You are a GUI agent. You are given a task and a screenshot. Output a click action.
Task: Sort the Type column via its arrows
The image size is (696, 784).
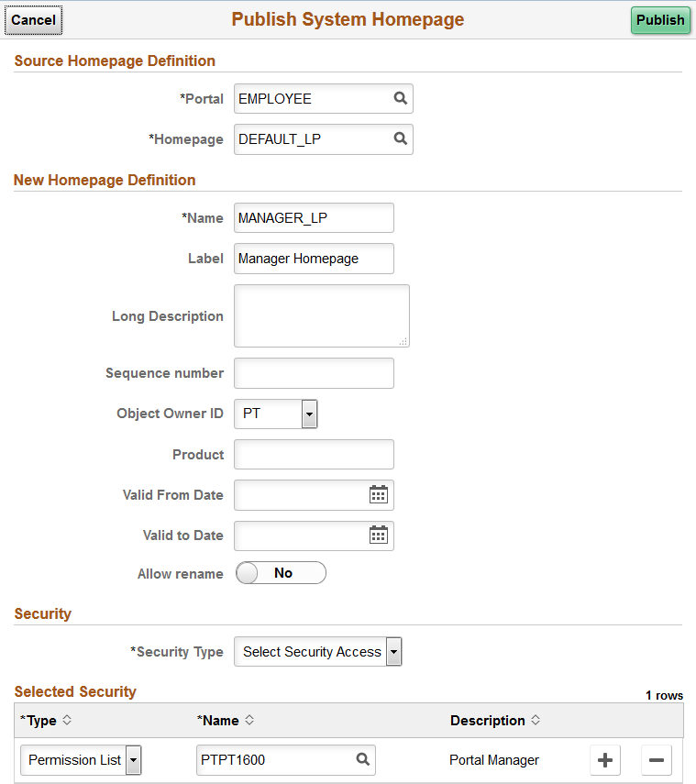pos(67,720)
